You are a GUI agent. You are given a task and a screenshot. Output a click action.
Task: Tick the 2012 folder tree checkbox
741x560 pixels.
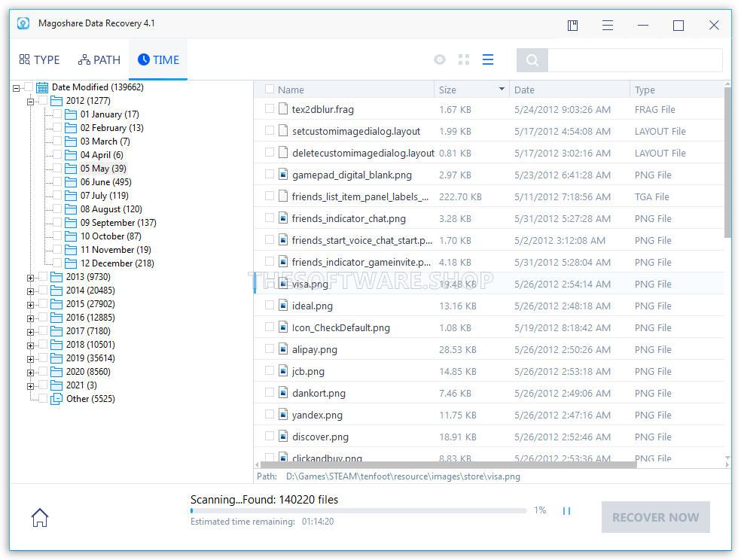(43, 100)
